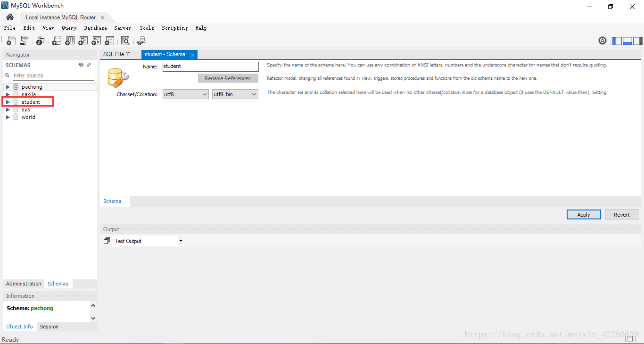Image resolution: width=644 pixels, height=344 pixels.
Task: Open the Database menu
Action: pyautogui.click(x=95, y=28)
